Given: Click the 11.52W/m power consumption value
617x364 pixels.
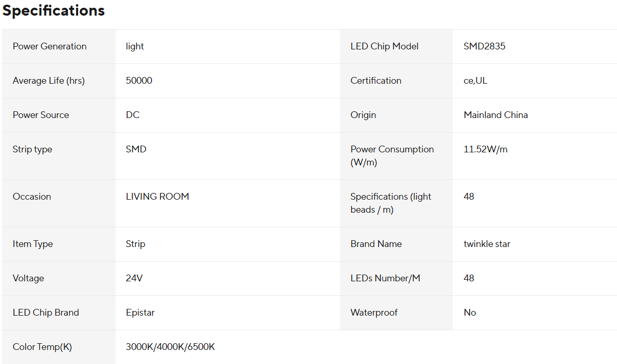Looking at the screenshot, I should [485, 149].
